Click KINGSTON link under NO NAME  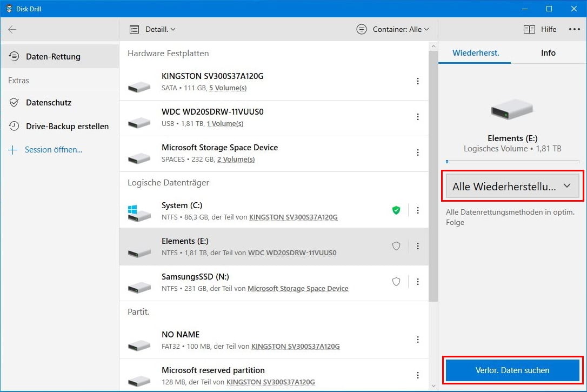click(295, 347)
